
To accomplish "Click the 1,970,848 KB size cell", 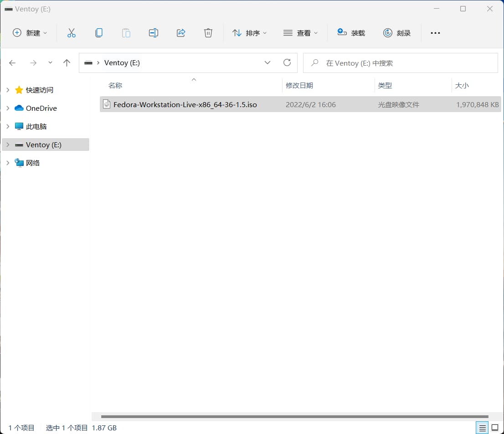I will pyautogui.click(x=477, y=105).
